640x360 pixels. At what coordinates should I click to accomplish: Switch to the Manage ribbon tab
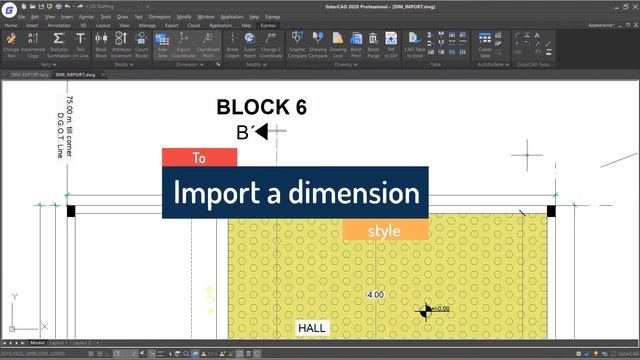click(x=147, y=25)
